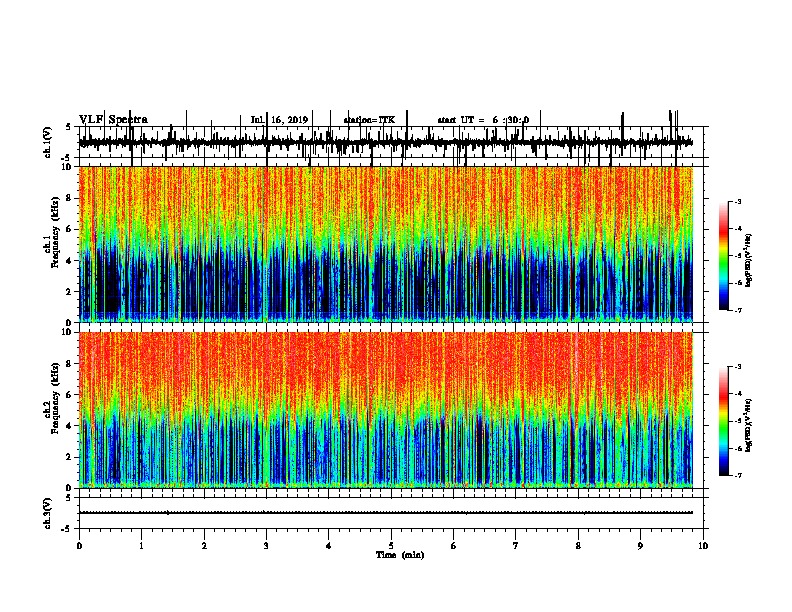Click the "8" kHz tick on ch.1 frequency axis

click(x=70, y=198)
